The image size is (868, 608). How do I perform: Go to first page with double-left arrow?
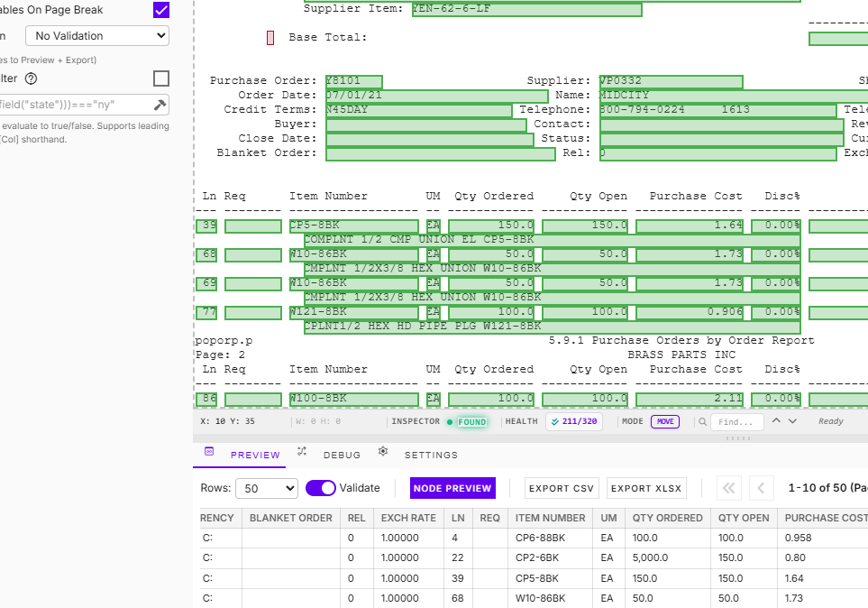(x=729, y=488)
